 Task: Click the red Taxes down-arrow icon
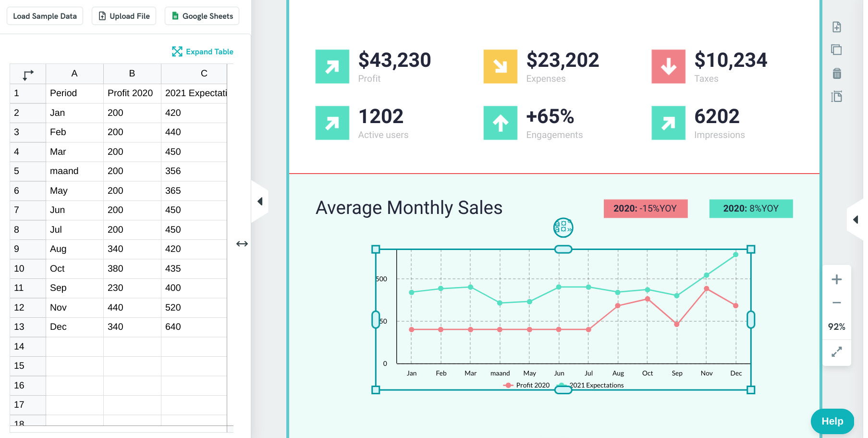668,66
